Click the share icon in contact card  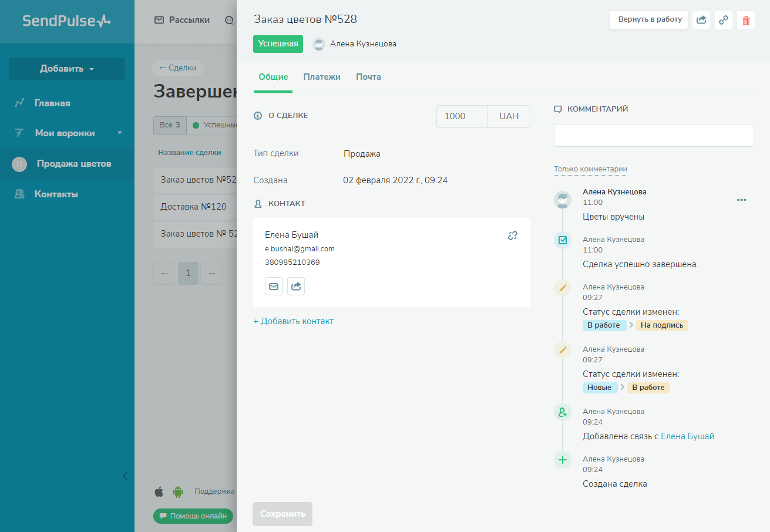[x=296, y=287]
